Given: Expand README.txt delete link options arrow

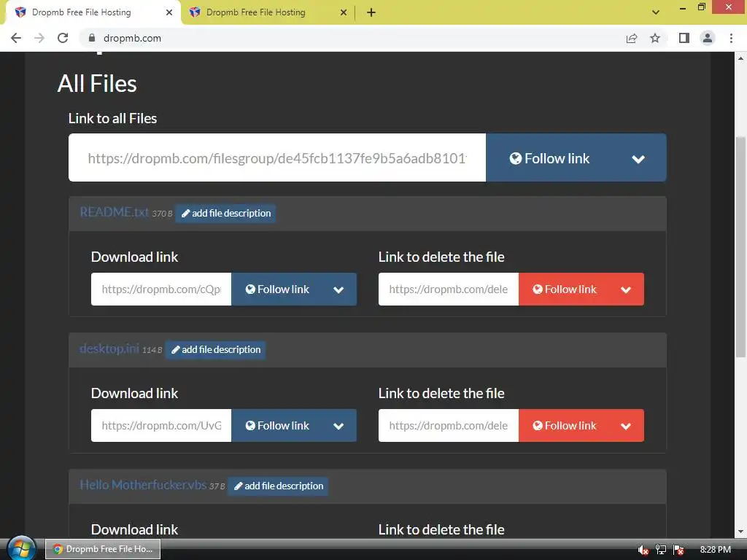Looking at the screenshot, I should pos(626,289).
